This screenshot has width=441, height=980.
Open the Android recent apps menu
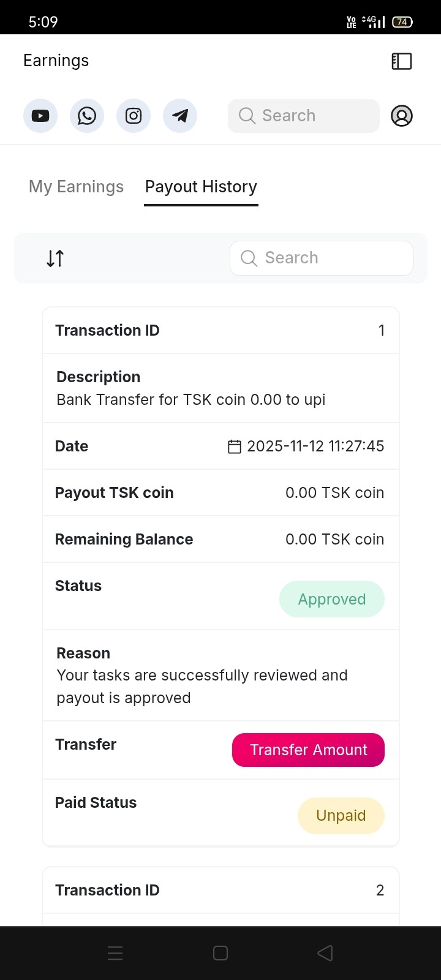pos(115,953)
